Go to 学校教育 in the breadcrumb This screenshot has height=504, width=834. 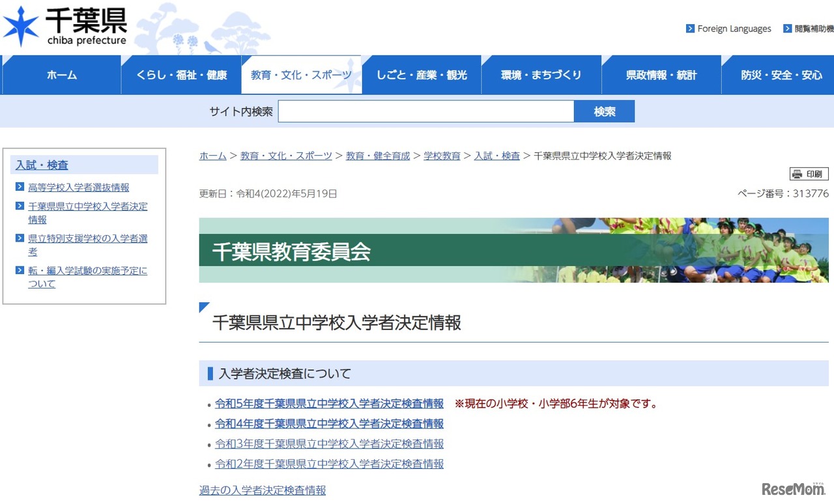[x=442, y=156]
